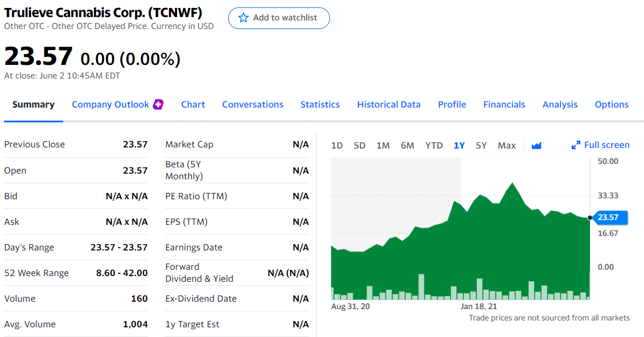Click the 52 Week Range value 8.60 - 42.00
The width and height of the screenshot is (644, 337).
tap(122, 273)
